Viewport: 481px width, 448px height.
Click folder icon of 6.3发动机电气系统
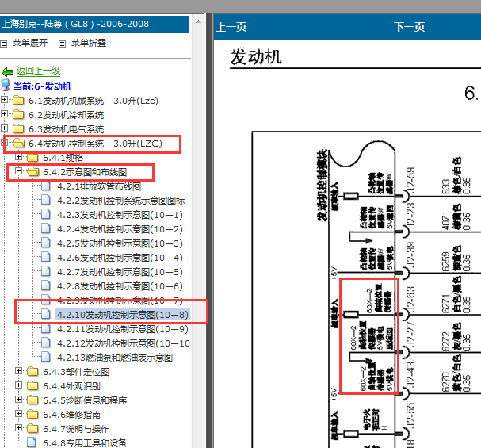[x=18, y=129]
